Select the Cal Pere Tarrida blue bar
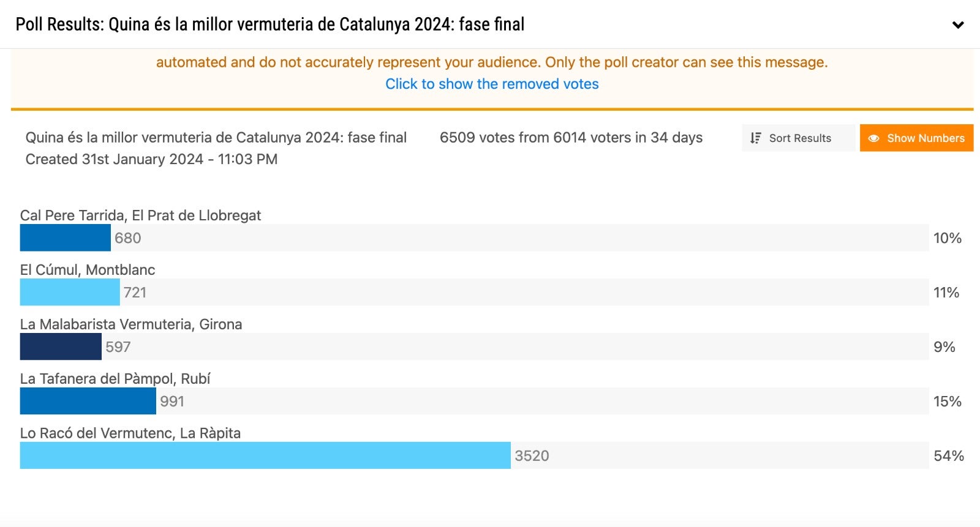980x527 pixels. pos(66,237)
